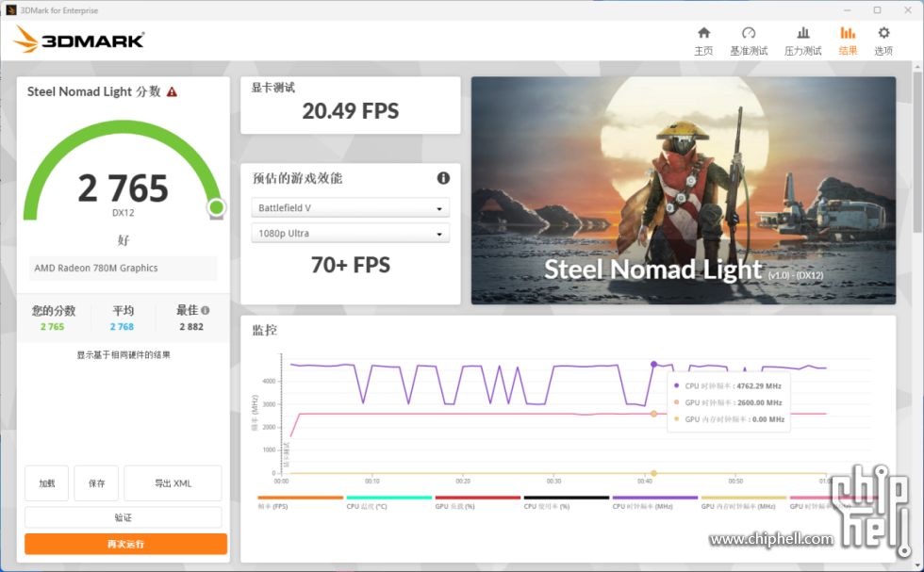
Task: Click the red warning triangle beside score title
Action: click(172, 92)
